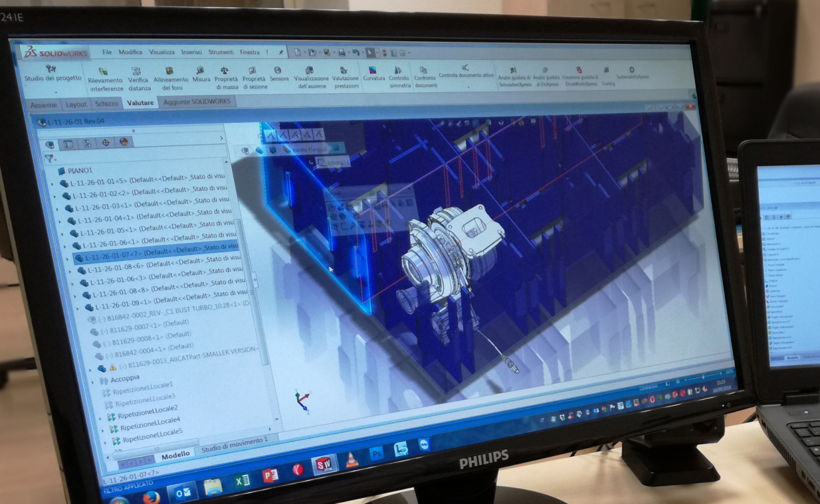820x504 pixels.
Task: Expand component L-11-26-01-05<1>
Action: pos(62,234)
